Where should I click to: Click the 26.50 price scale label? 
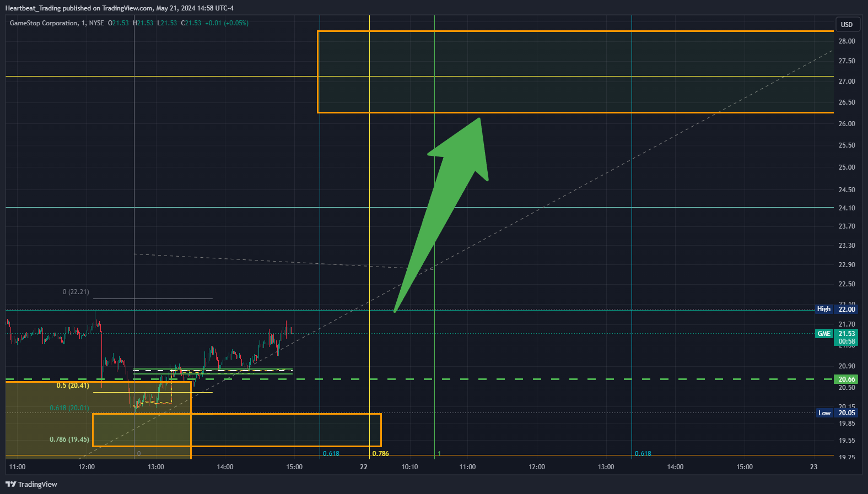847,102
